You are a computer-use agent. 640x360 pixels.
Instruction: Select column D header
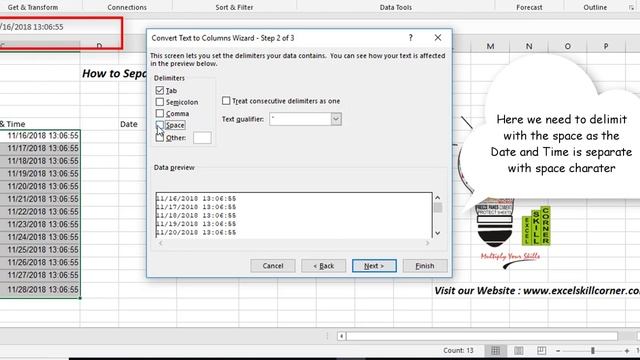pos(99,46)
